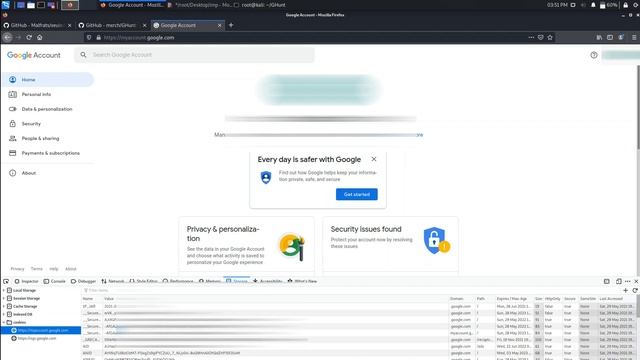Screen dimensions: 640x360
Task: Click the Kali menu dragon icon
Action: (x=6, y=5)
